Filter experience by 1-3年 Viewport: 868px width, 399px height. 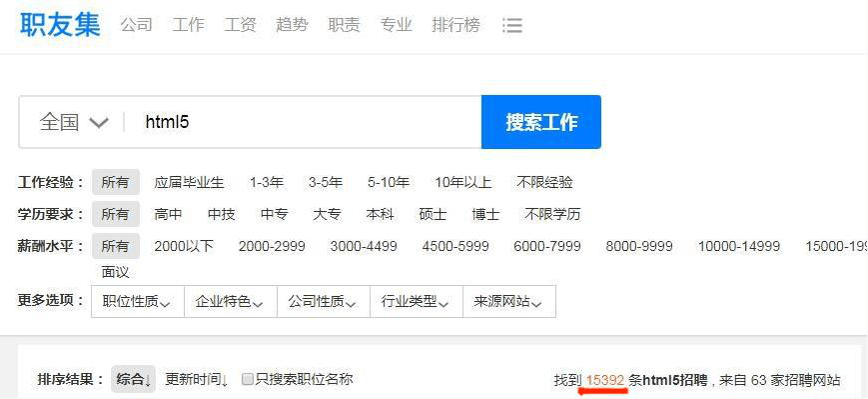(x=267, y=182)
